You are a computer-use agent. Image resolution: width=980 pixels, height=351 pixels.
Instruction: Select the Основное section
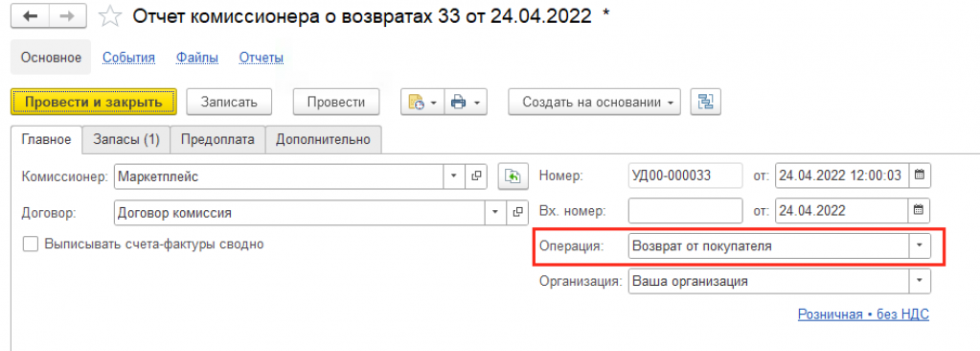51,58
